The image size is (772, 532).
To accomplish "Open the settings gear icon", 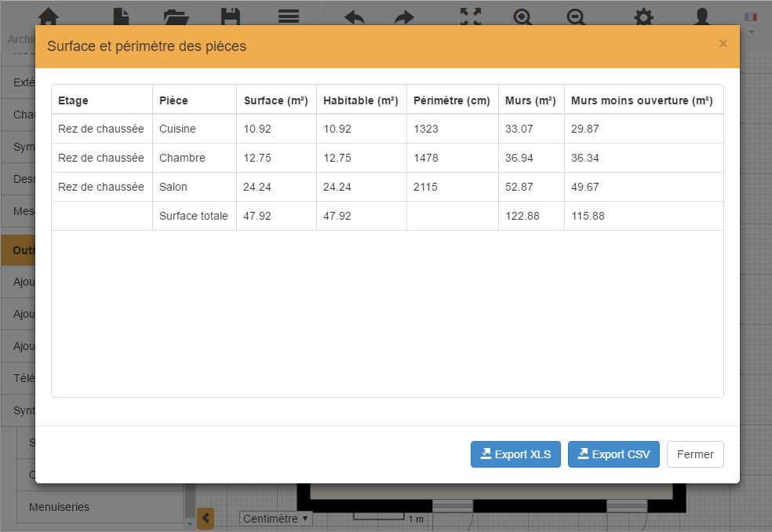I will tap(643, 16).
